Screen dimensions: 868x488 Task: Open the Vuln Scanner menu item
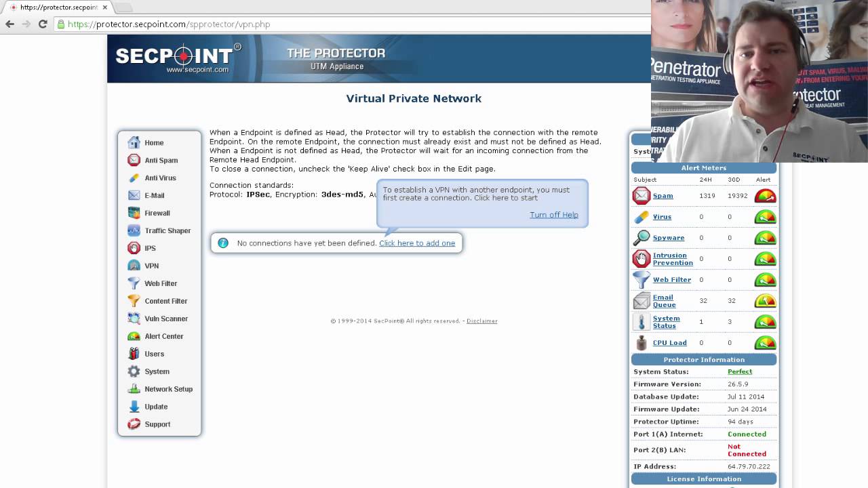pos(166,319)
